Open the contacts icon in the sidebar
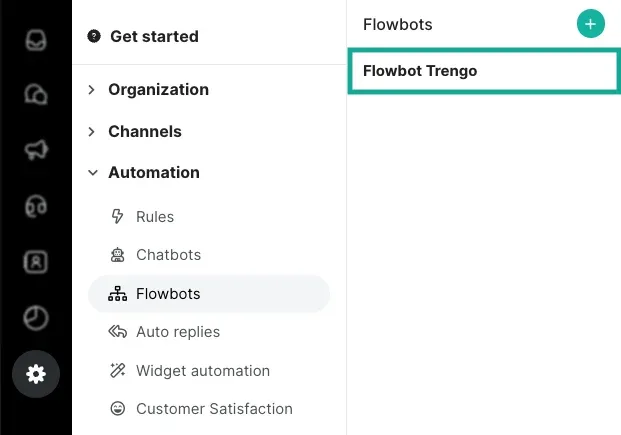 click(36, 262)
